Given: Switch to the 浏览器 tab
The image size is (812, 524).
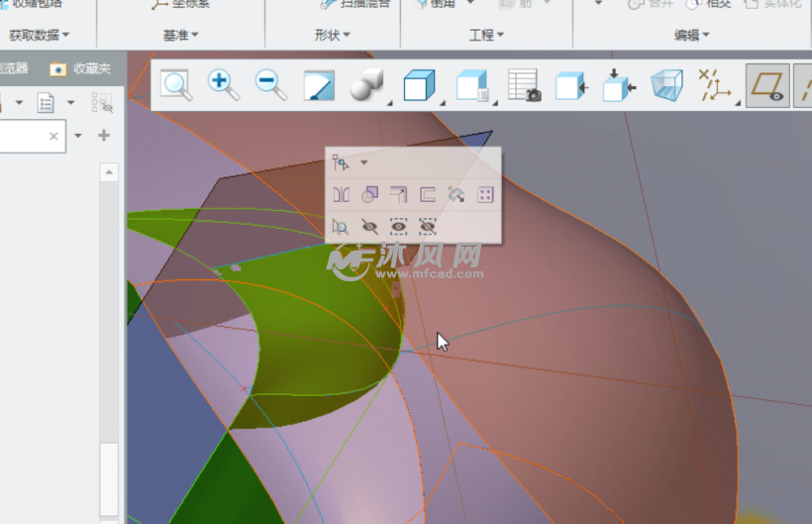Looking at the screenshot, I should point(13,68).
